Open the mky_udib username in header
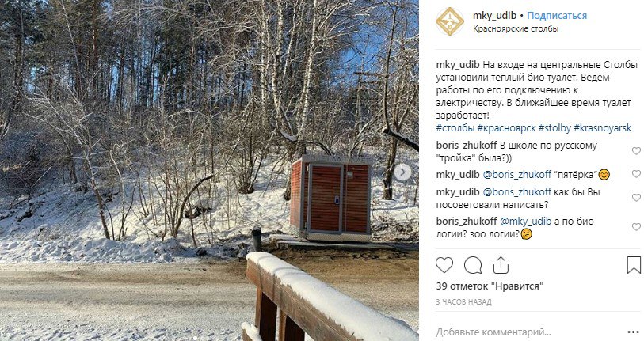Viewport: 644px width, 341px height. [x=494, y=16]
